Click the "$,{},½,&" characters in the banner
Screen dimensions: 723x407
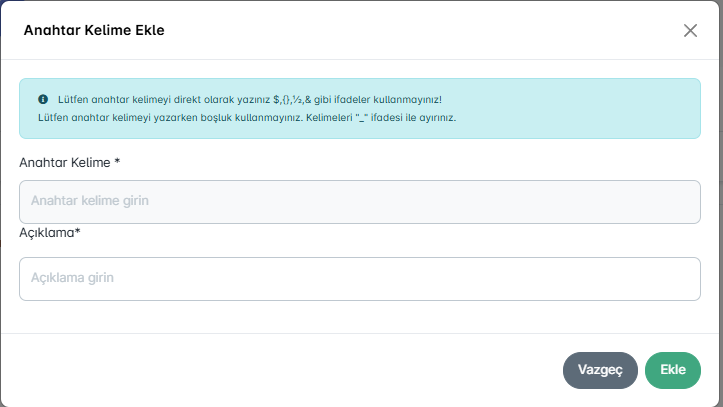(296, 100)
